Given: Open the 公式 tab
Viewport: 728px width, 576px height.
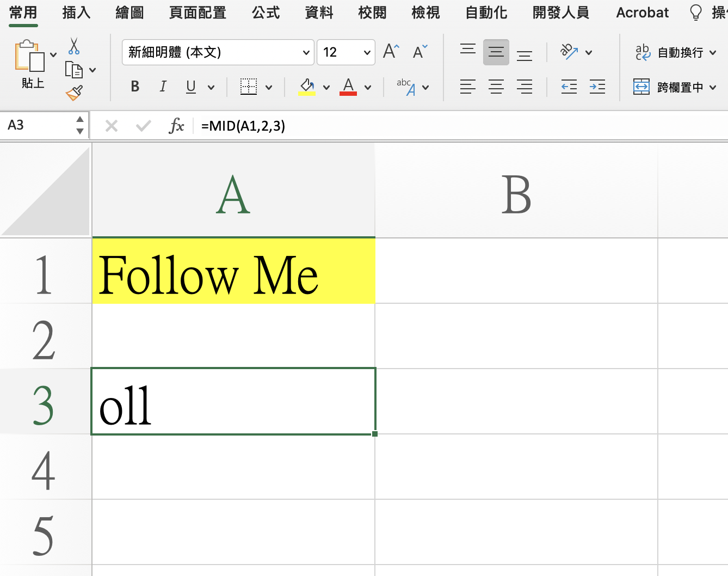Looking at the screenshot, I should click(x=266, y=13).
